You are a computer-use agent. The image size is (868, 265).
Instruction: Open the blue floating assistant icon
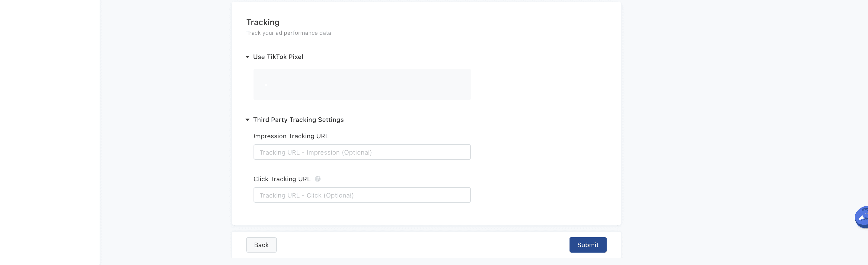tap(862, 218)
